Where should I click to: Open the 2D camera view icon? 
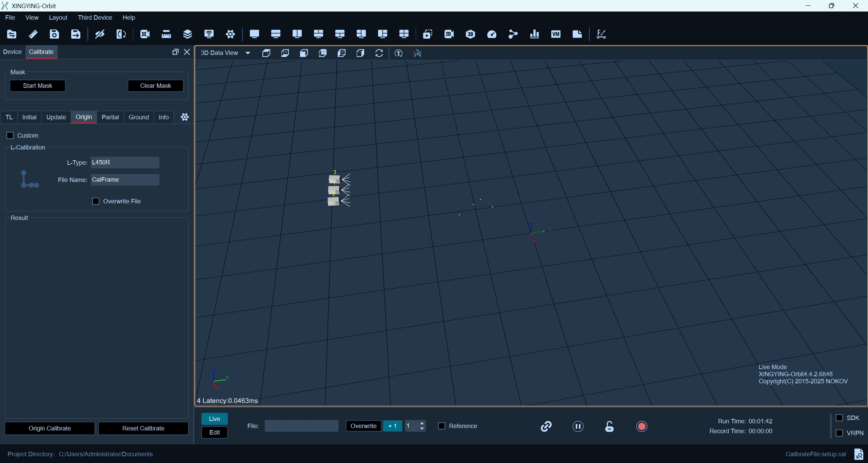point(449,34)
